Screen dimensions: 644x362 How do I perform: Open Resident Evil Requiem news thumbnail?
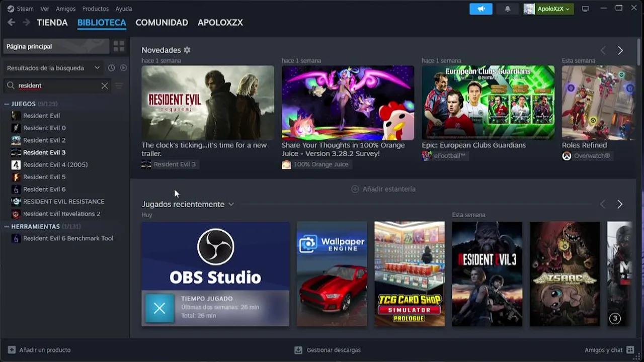click(208, 103)
